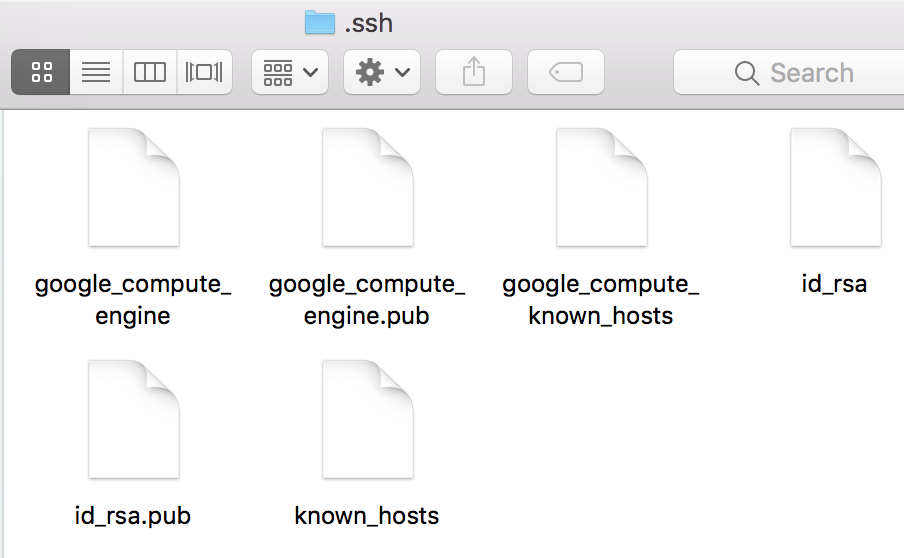Select the id_rsa file icon
This screenshot has height=558, width=904.
pyautogui.click(x=835, y=187)
